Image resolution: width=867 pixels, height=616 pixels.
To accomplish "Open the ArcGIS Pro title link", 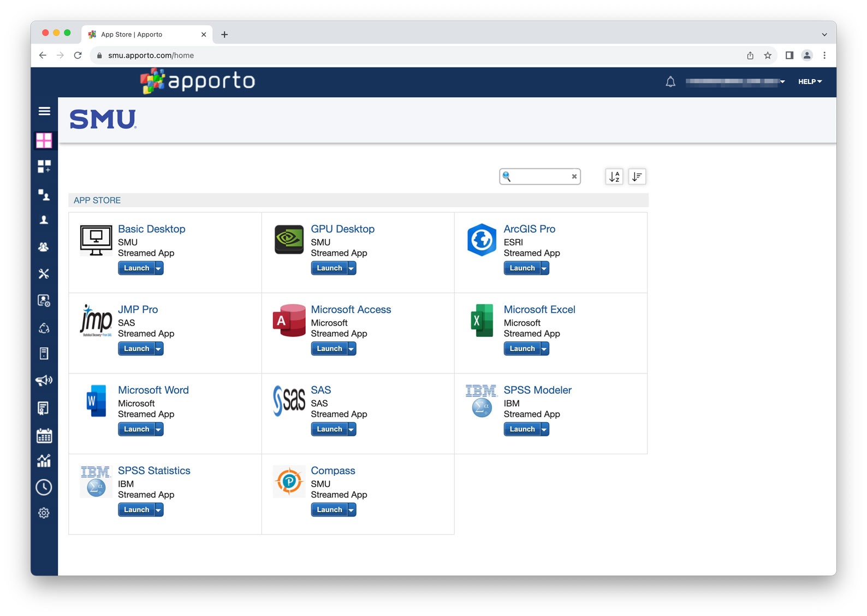I will pos(529,229).
